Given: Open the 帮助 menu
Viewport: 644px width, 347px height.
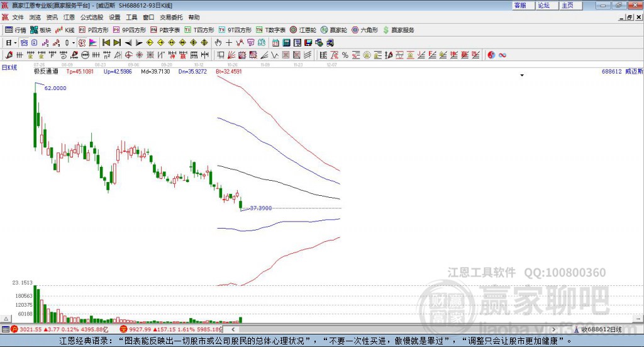Looking at the screenshot, I should click(194, 17).
